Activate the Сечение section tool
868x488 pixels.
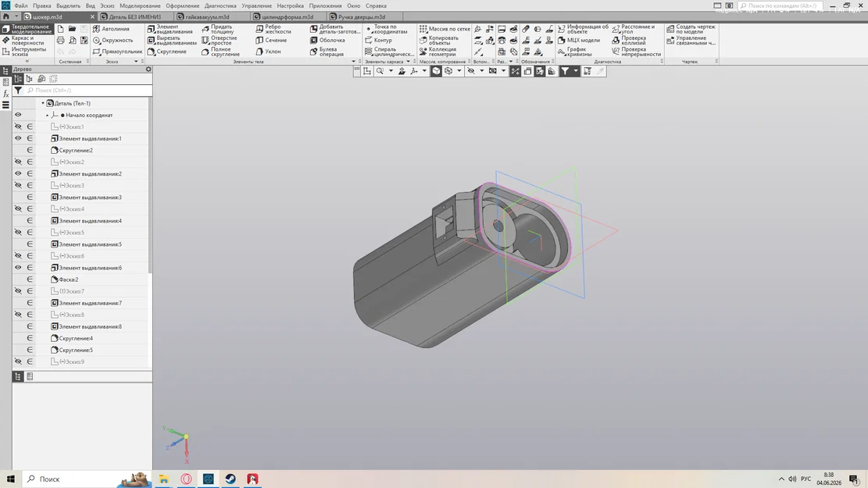[271, 41]
